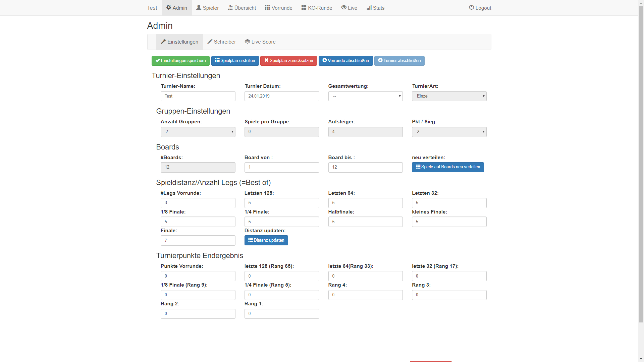Open Übersicht via its hierarchy icon
Screen dimensions: 644x362
point(230,7)
